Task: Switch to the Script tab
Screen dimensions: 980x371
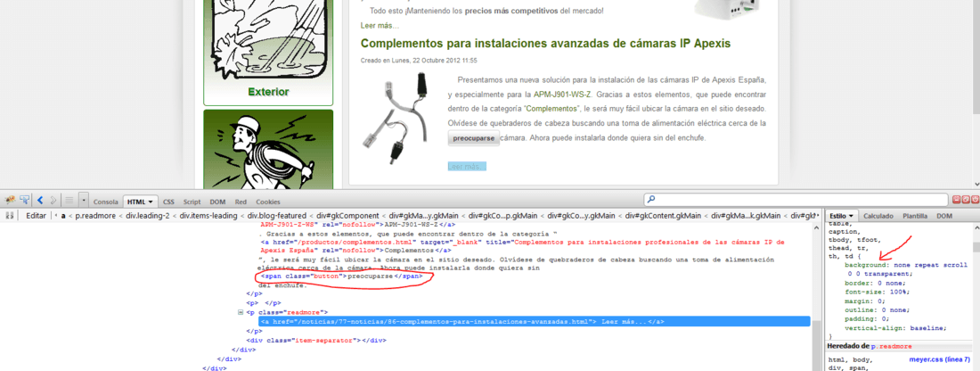Action: (192, 202)
